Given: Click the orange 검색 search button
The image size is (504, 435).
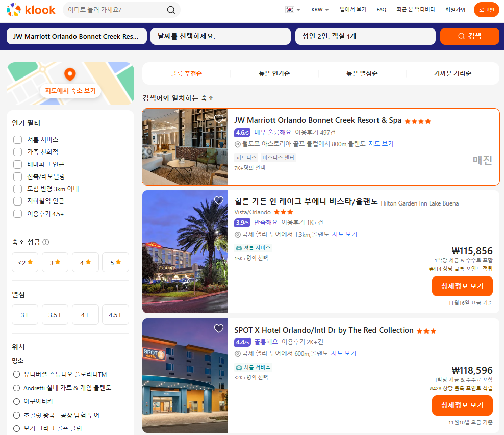Looking at the screenshot, I should coord(470,36).
